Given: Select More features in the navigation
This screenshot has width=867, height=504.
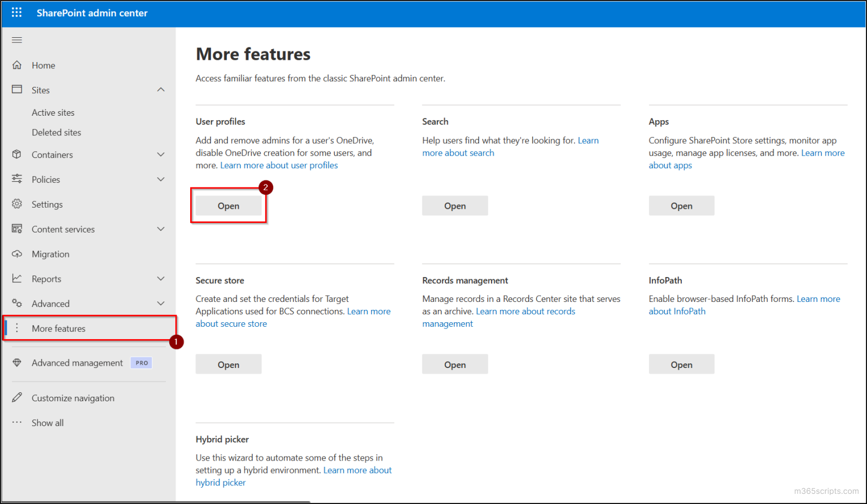Looking at the screenshot, I should 58,328.
